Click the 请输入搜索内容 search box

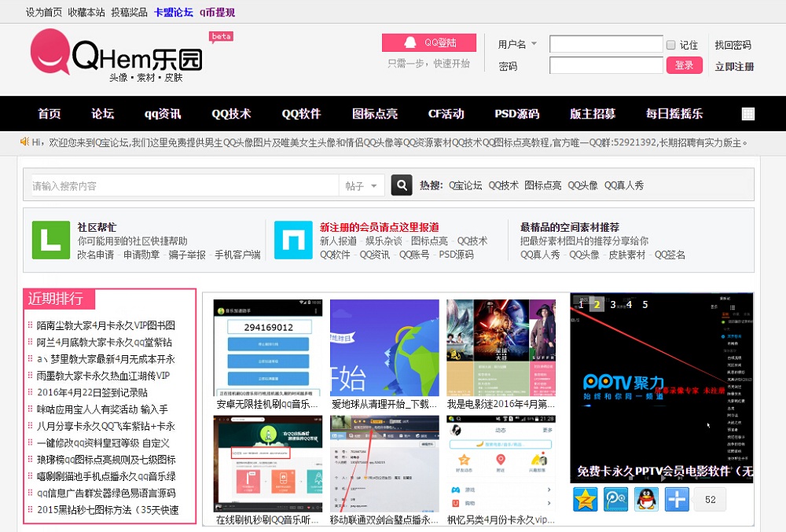click(x=185, y=186)
